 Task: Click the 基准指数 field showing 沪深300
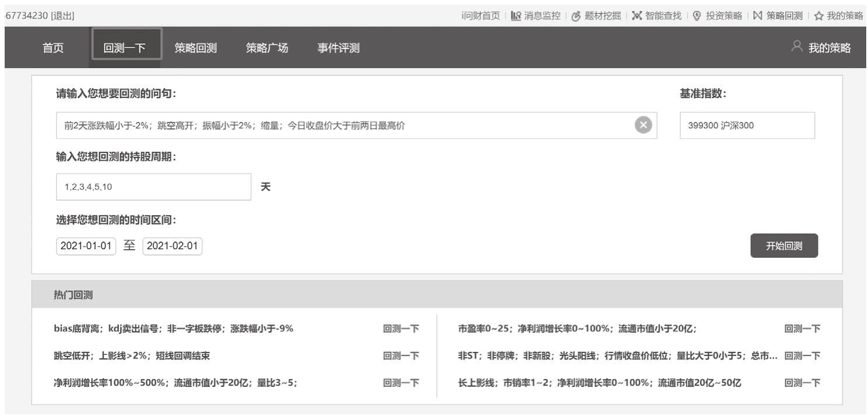747,125
